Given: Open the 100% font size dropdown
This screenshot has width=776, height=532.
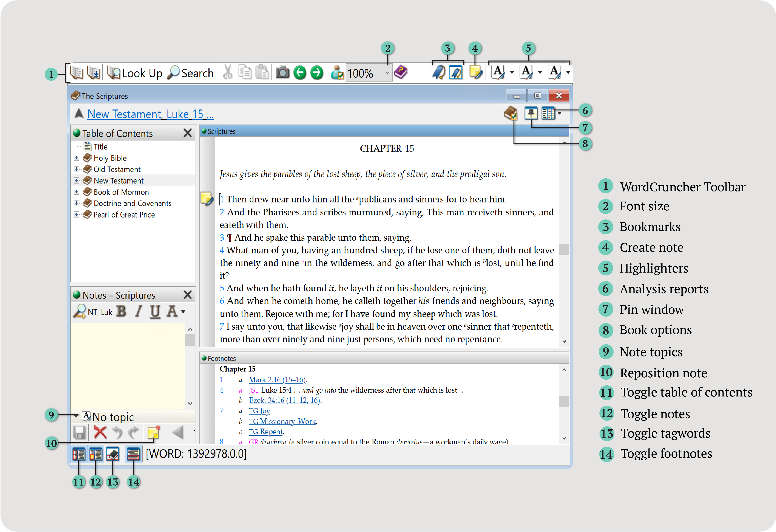Looking at the screenshot, I should point(387,72).
